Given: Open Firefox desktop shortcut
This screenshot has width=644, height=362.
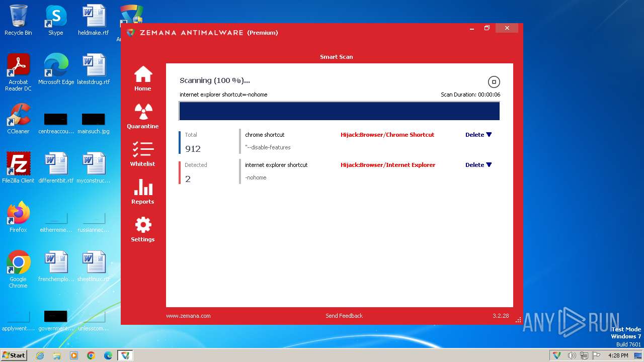Looking at the screenshot, I should [18, 217].
